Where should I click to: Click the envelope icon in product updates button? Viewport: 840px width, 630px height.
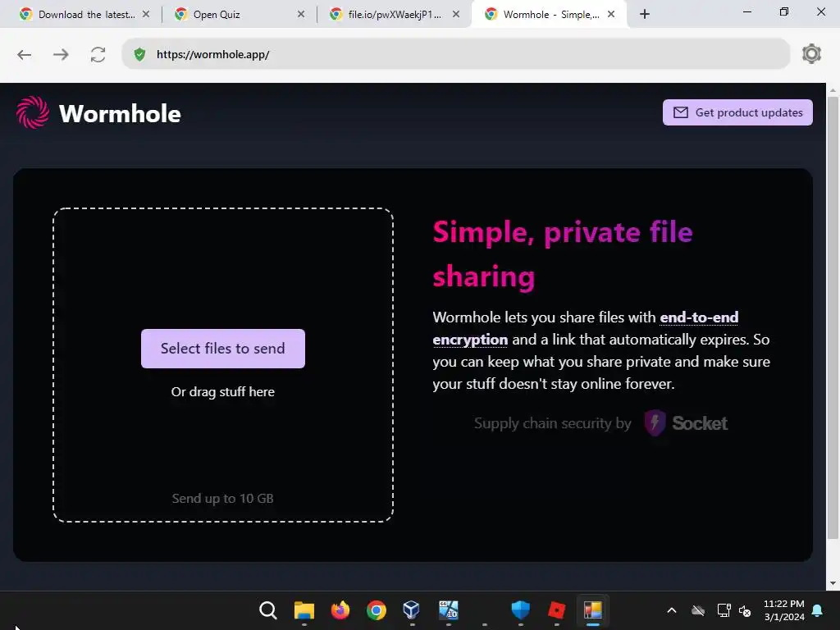click(x=680, y=112)
